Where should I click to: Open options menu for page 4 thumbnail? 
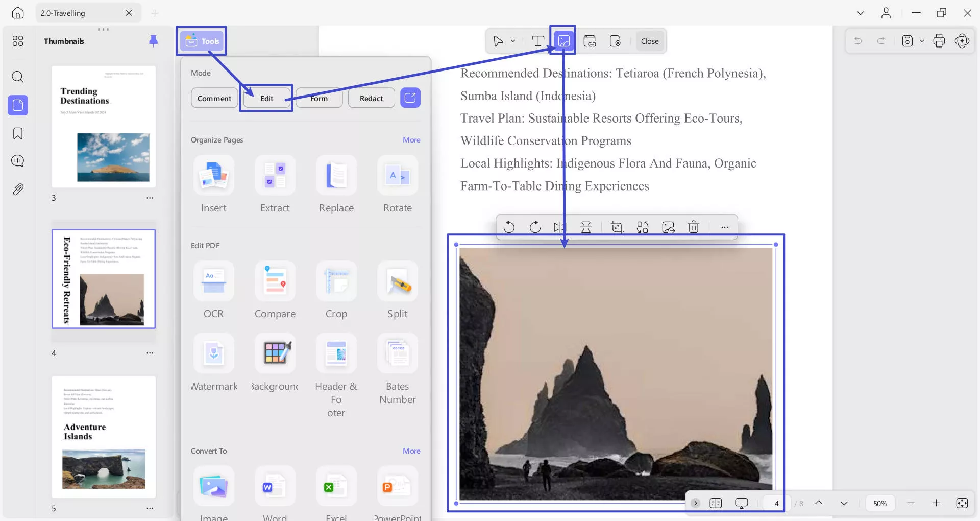click(150, 353)
